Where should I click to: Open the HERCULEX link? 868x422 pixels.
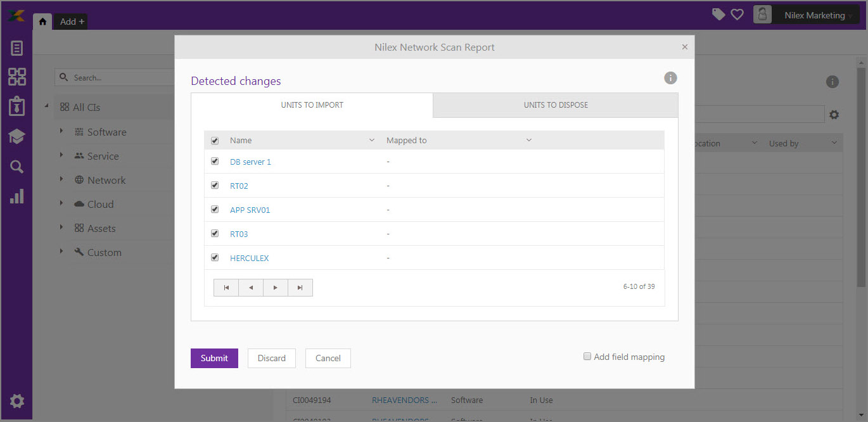pyautogui.click(x=249, y=258)
